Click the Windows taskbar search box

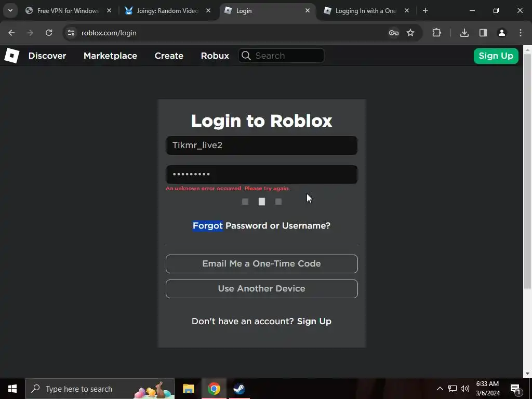click(100, 389)
